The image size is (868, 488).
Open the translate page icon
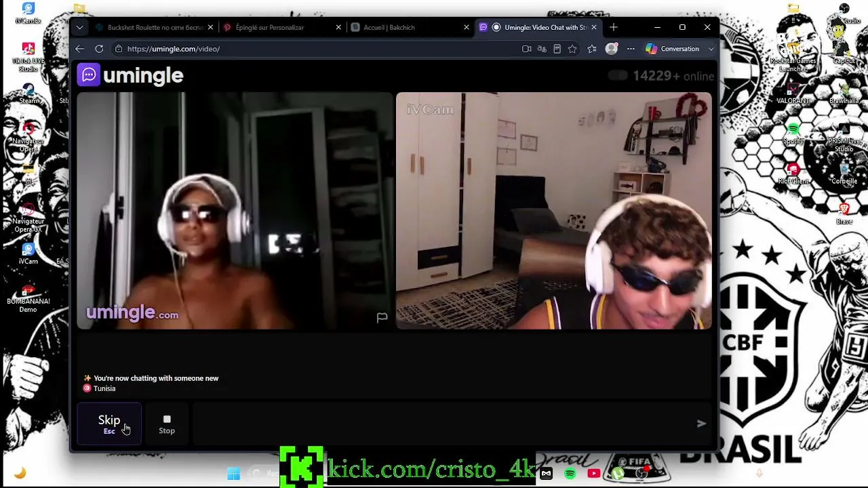coord(542,49)
